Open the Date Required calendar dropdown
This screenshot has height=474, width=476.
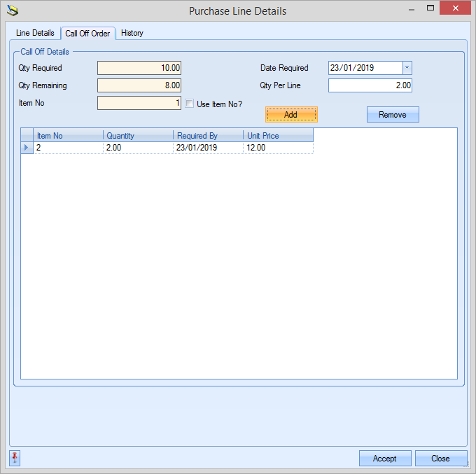click(407, 68)
